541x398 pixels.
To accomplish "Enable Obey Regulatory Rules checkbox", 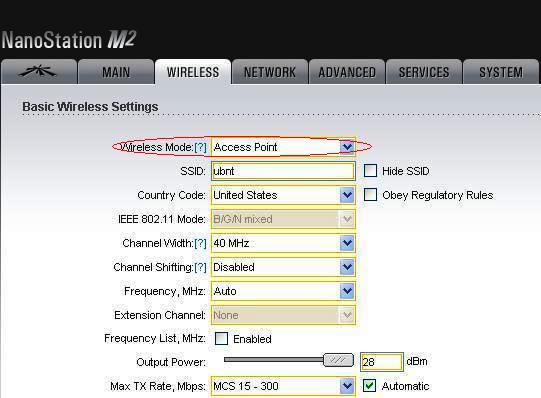I will (370, 195).
